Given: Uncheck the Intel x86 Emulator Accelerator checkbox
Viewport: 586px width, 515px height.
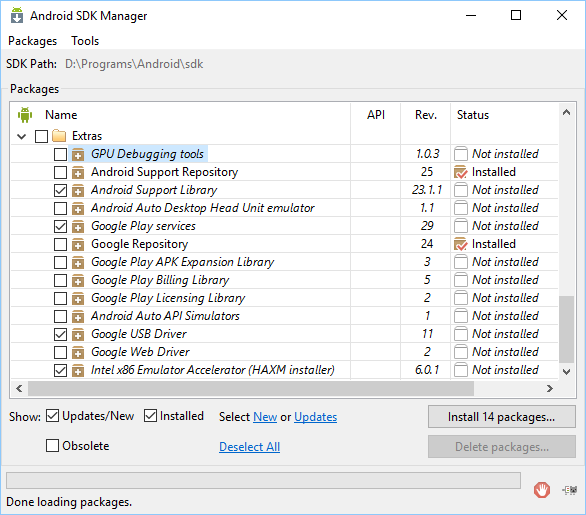Looking at the screenshot, I should [x=60, y=370].
